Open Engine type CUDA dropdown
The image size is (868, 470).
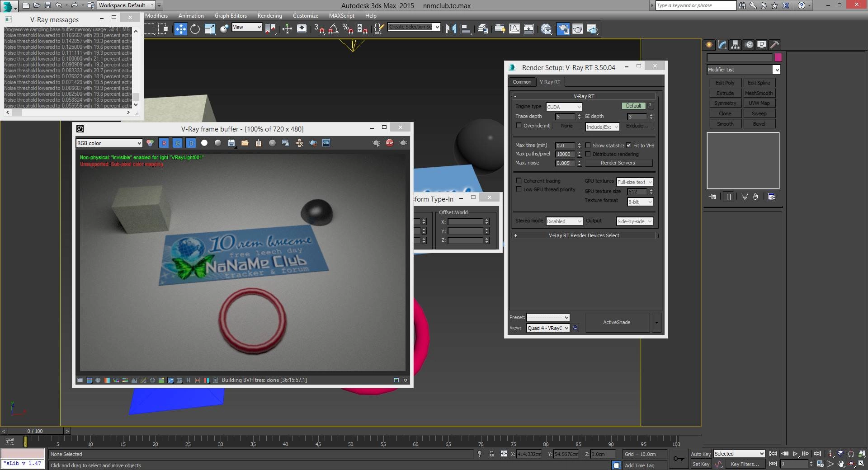564,107
